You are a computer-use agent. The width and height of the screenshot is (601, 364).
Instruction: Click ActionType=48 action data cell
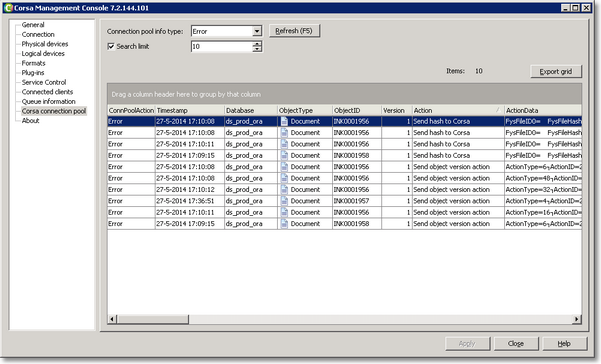[x=543, y=178]
